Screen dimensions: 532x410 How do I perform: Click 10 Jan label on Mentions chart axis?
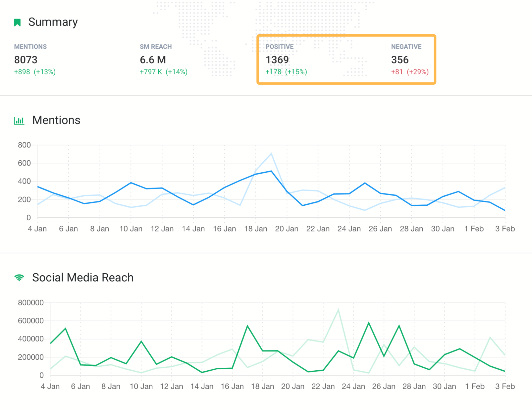131,229
